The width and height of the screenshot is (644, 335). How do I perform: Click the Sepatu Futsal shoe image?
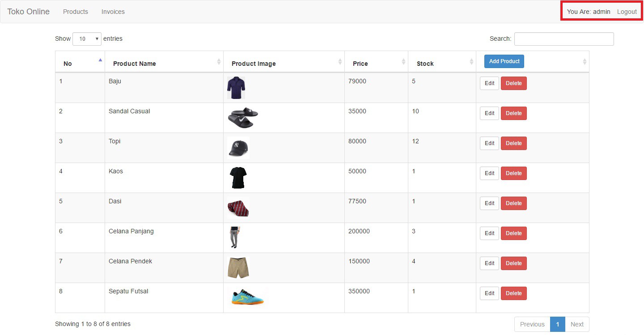pyautogui.click(x=247, y=297)
